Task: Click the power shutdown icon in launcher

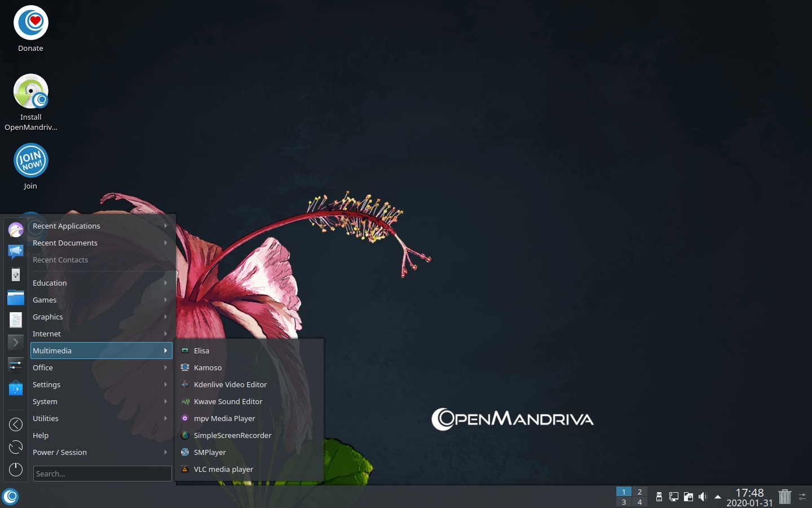Action: 16,469
